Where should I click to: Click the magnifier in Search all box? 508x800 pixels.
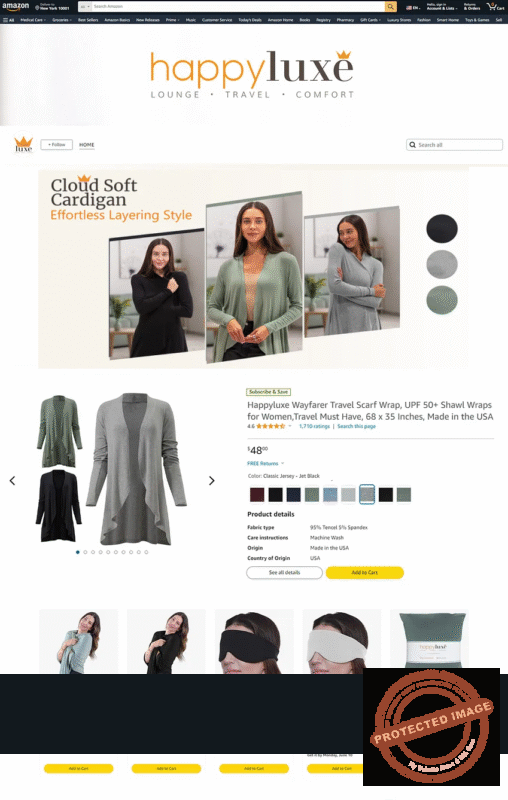412,145
